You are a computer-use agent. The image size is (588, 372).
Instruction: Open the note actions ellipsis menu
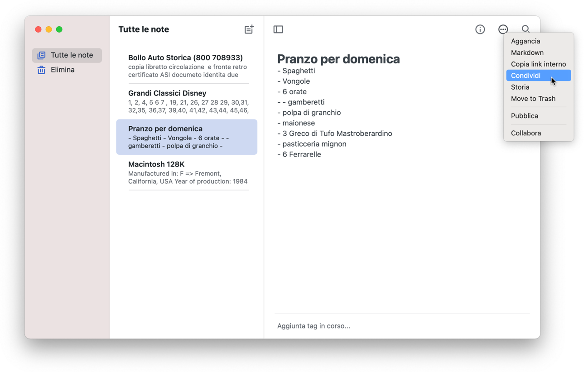pyautogui.click(x=503, y=29)
